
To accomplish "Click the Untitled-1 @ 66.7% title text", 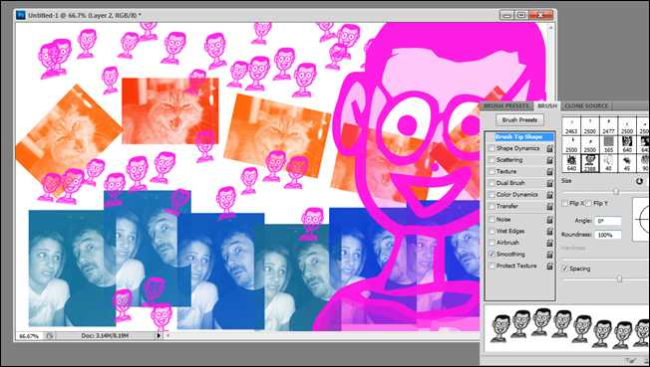I will [85, 15].
